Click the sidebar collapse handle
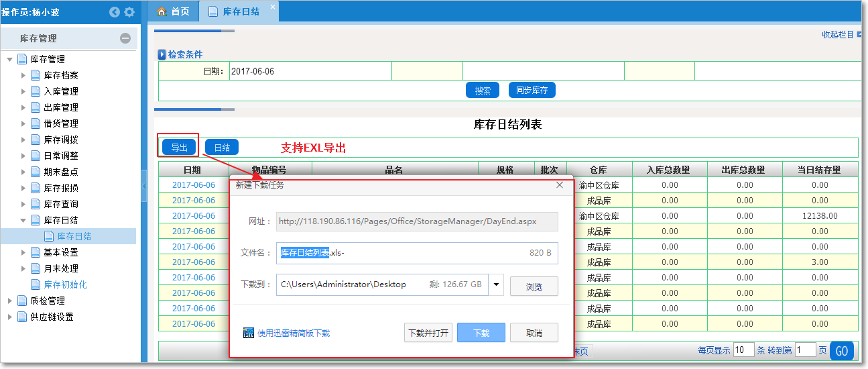This screenshot has height=369, width=868. pyautogui.click(x=144, y=186)
